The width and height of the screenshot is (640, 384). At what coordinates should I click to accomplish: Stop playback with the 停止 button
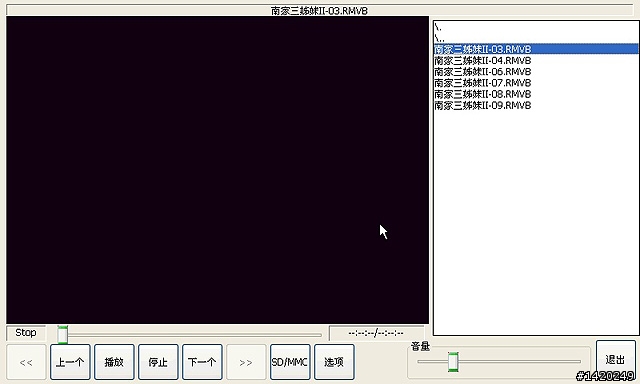158,362
